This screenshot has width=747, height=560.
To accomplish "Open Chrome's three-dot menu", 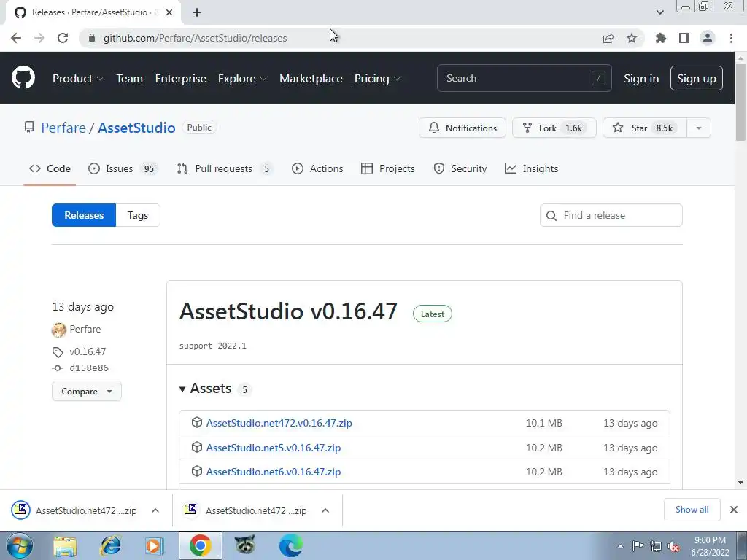I will click(731, 38).
